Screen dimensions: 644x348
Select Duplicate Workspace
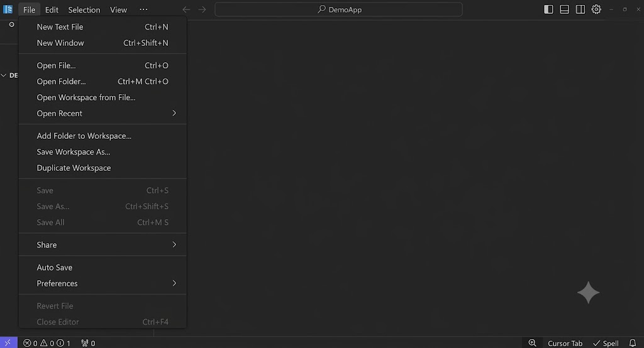103,168
